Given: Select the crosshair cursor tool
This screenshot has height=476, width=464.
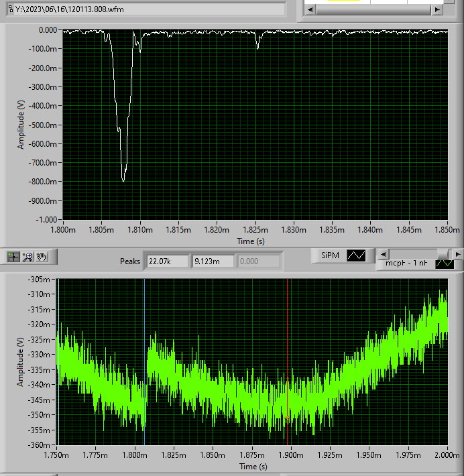Looking at the screenshot, I should pyautogui.click(x=13, y=257).
